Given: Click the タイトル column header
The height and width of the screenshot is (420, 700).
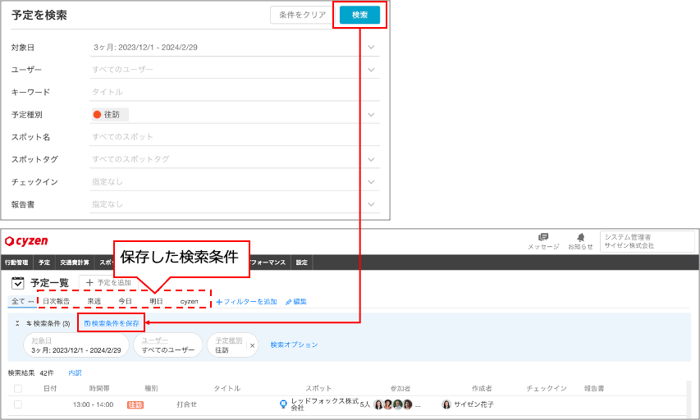Looking at the screenshot, I should [x=227, y=389].
